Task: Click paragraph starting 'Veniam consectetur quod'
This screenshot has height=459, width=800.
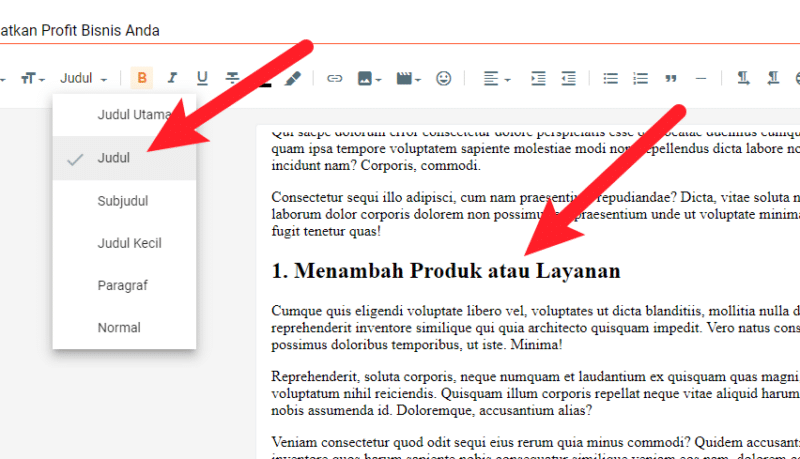Action: (535, 447)
